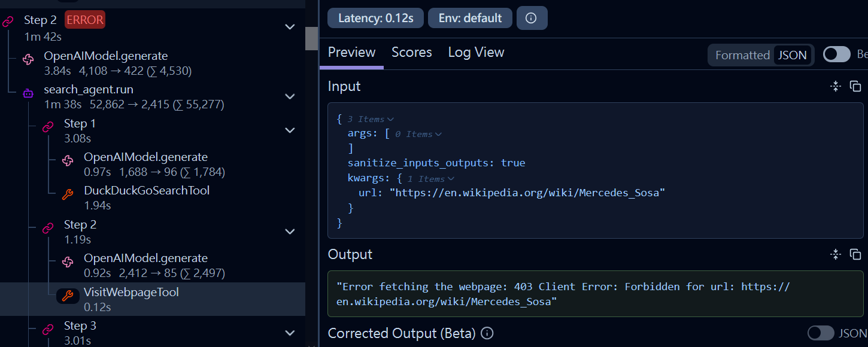The height and width of the screenshot is (347, 868).
Task: Collapse the Step 2 ERROR node chevron
Action: (x=290, y=27)
